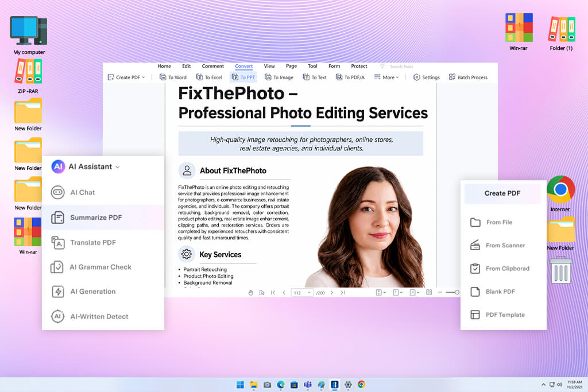Select Summarize PDF in AI panel

(x=103, y=218)
